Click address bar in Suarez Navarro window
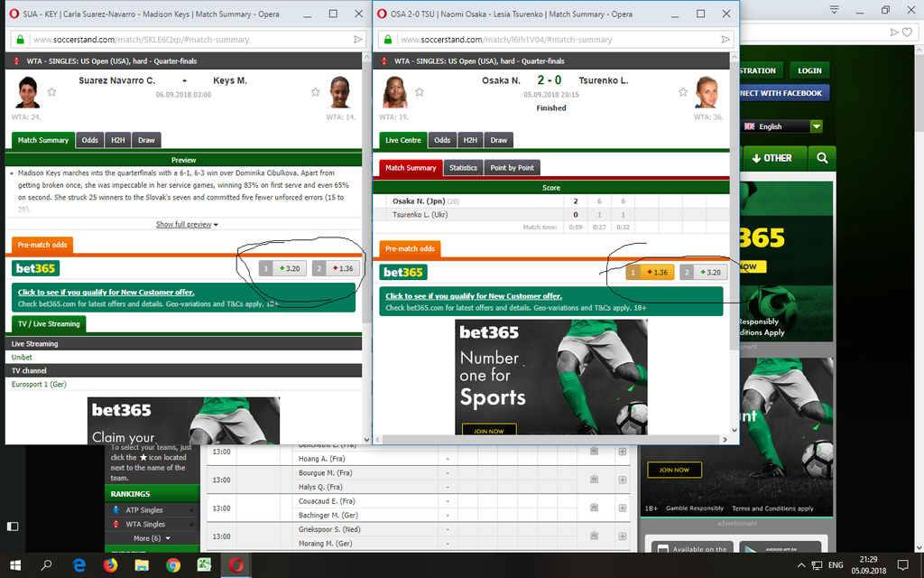The width and height of the screenshot is (924, 578). click(x=189, y=40)
